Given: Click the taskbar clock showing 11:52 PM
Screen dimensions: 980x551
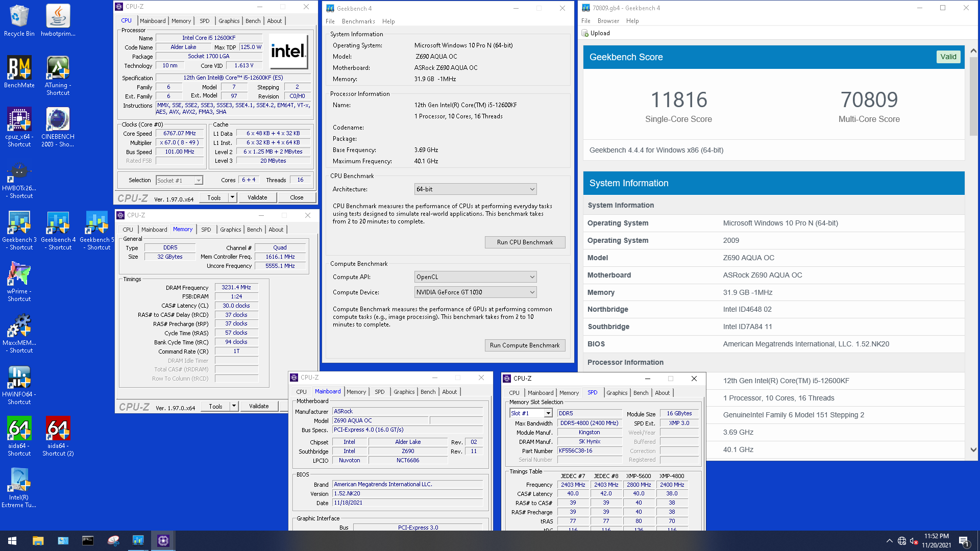Looking at the screenshot, I should point(936,541).
